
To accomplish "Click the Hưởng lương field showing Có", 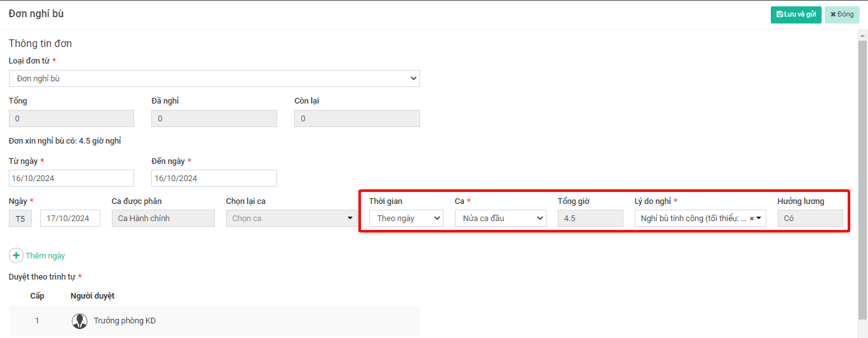I will click(810, 219).
